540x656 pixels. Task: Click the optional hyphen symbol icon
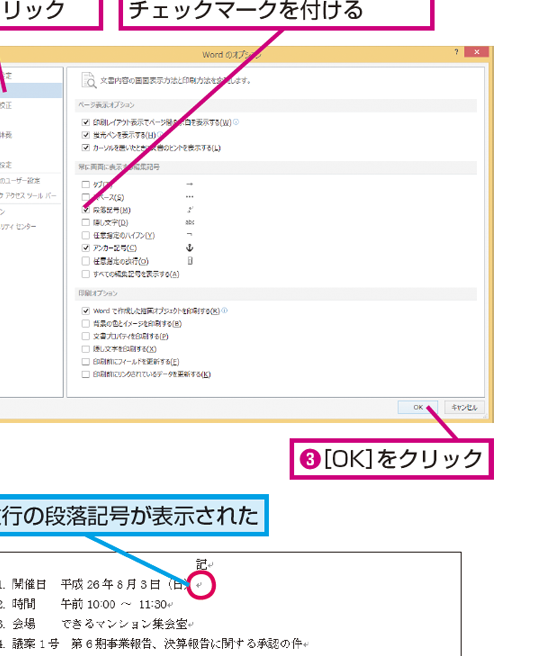click(189, 235)
